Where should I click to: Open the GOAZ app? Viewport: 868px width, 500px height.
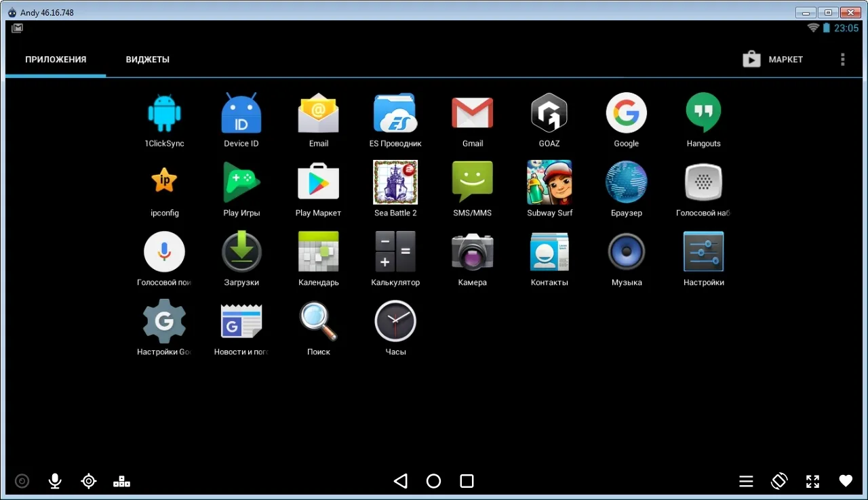(549, 114)
